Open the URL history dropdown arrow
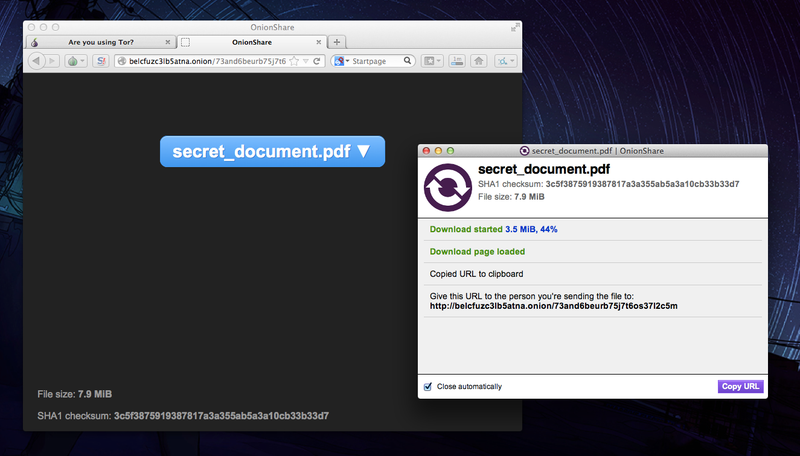The image size is (800, 456). click(306, 61)
